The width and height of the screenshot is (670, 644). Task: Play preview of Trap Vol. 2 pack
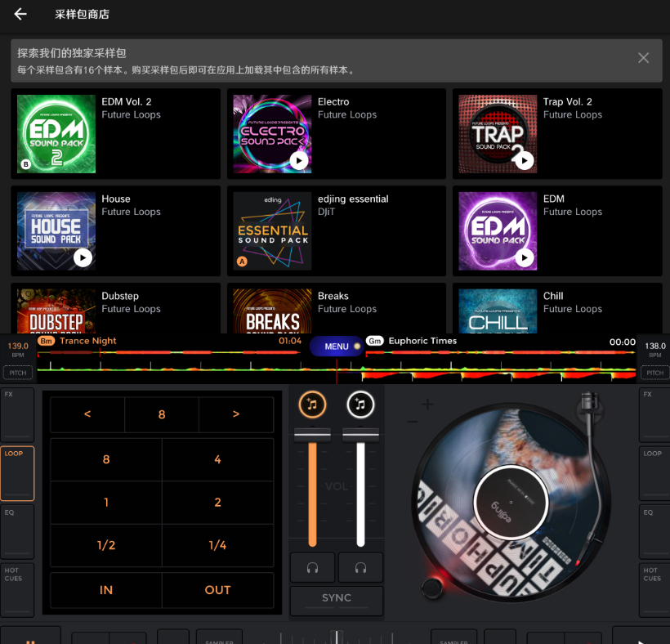[524, 161]
